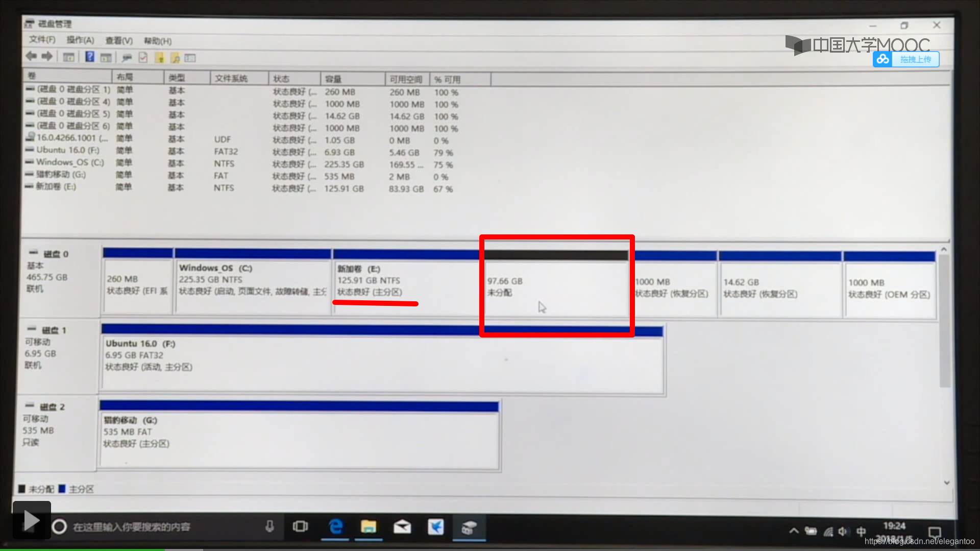Open the Mail app from the taskbar
This screenshot has height=551, width=980.
tap(402, 526)
